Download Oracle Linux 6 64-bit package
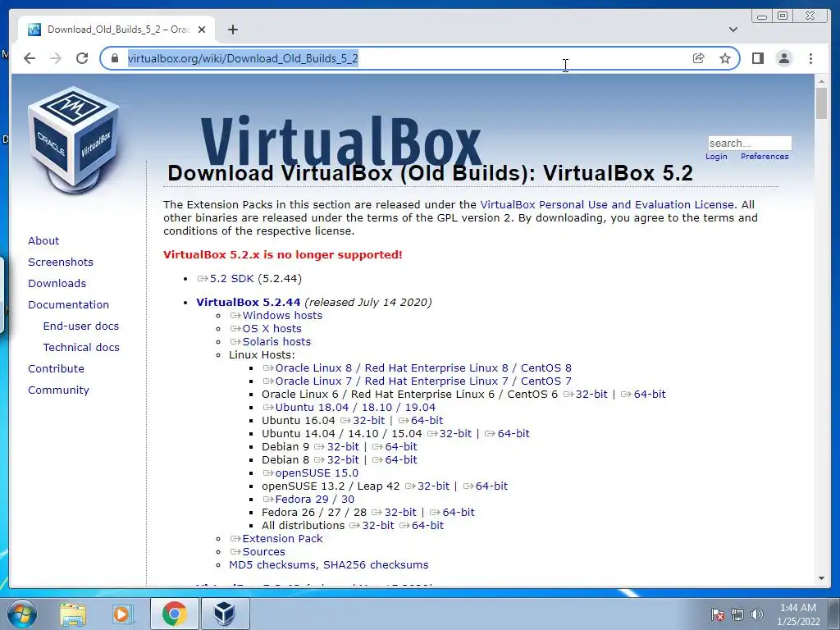This screenshot has width=840, height=630. 643,395
